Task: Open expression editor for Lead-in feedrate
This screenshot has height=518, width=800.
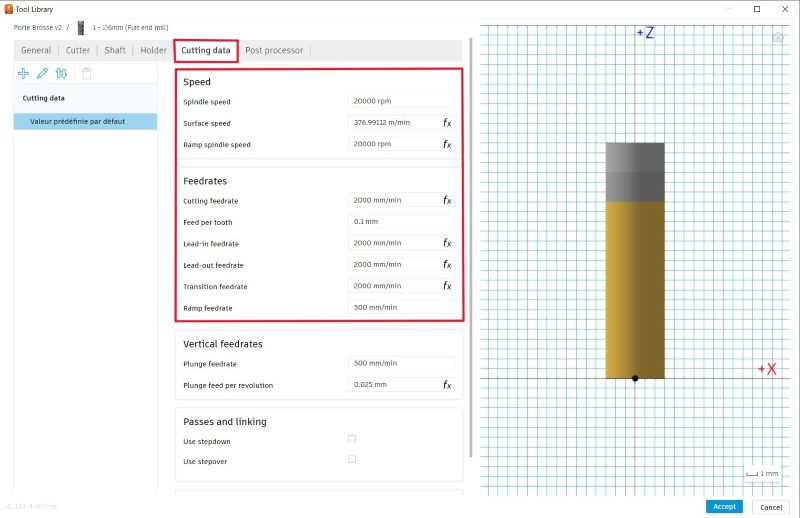Action: point(447,243)
